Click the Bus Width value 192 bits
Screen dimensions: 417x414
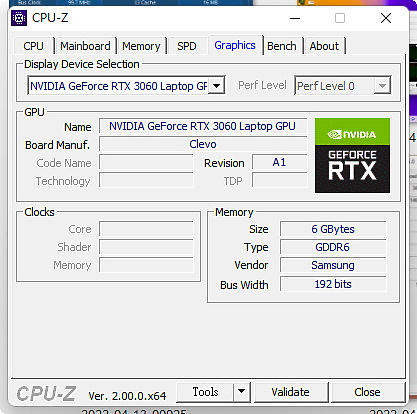tap(333, 284)
